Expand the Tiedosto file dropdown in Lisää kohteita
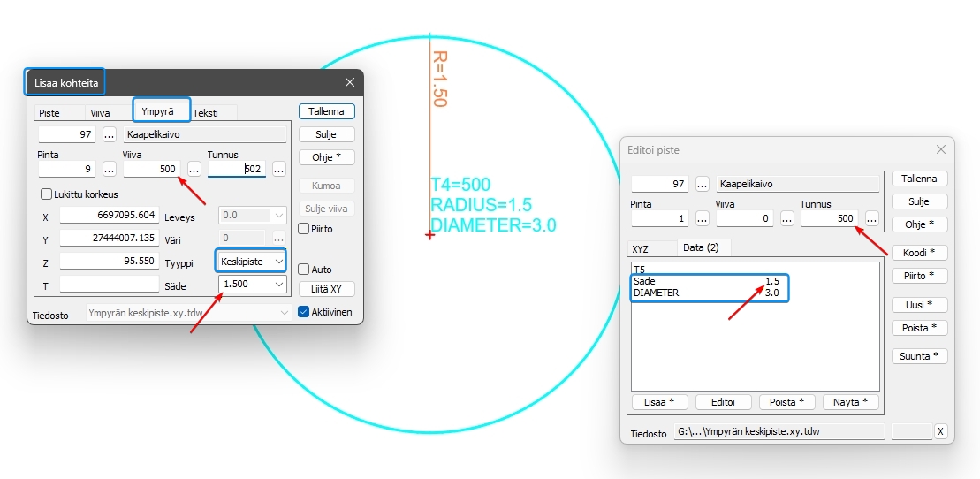This screenshot has height=479, width=980. click(x=284, y=312)
